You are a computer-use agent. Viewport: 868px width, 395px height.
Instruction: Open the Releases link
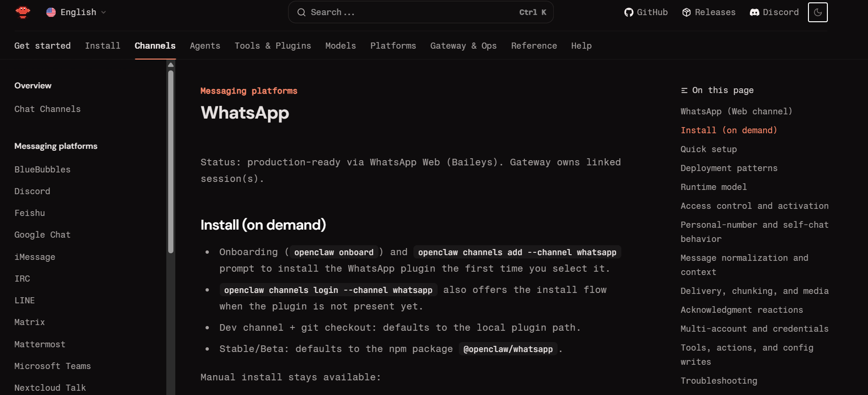(709, 12)
